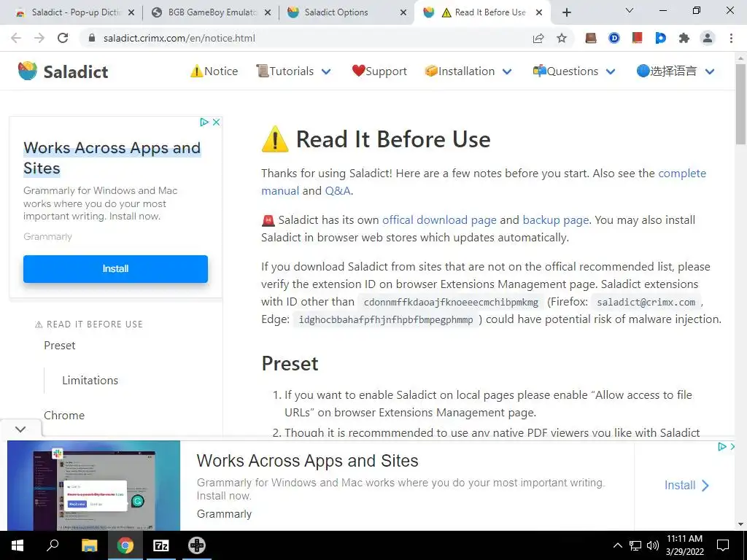Expand the Tutorials dropdown menu
This screenshot has width=747, height=560.
[x=293, y=71]
